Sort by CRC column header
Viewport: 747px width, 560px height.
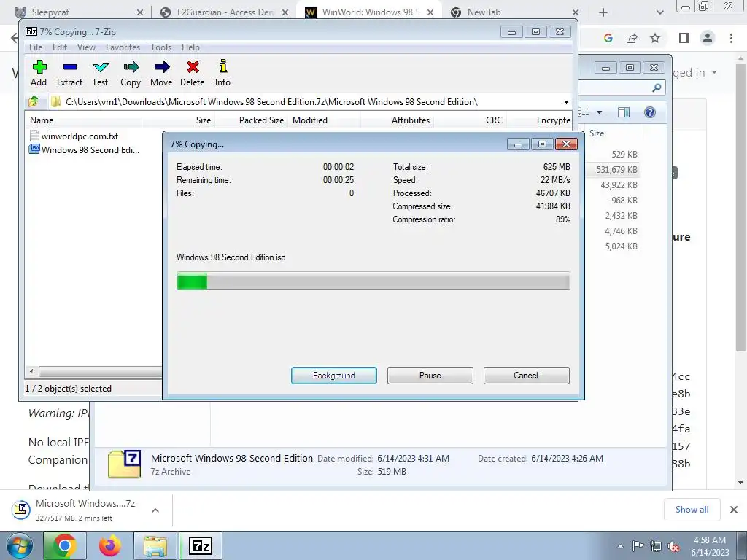(x=469, y=120)
